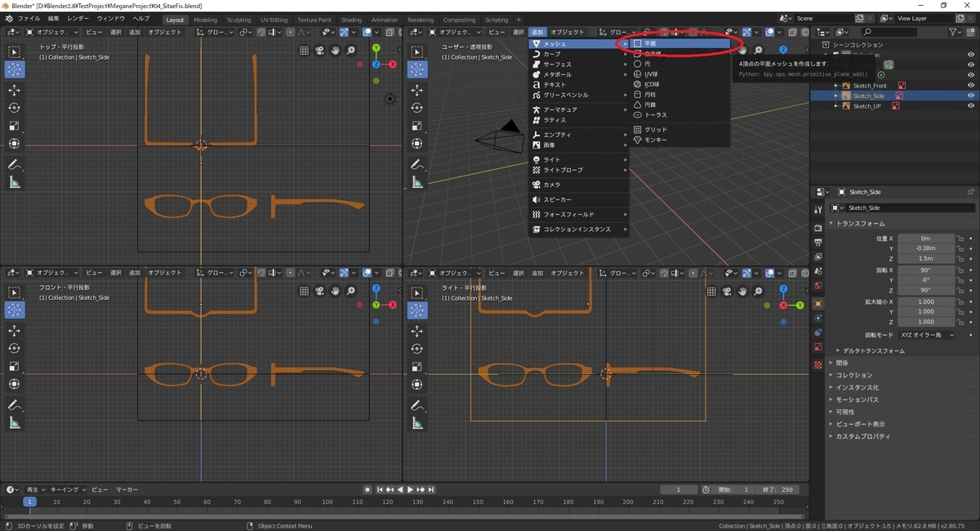The height and width of the screenshot is (531, 980).
Task: Toggle snapping in top view header
Action: pos(261,32)
